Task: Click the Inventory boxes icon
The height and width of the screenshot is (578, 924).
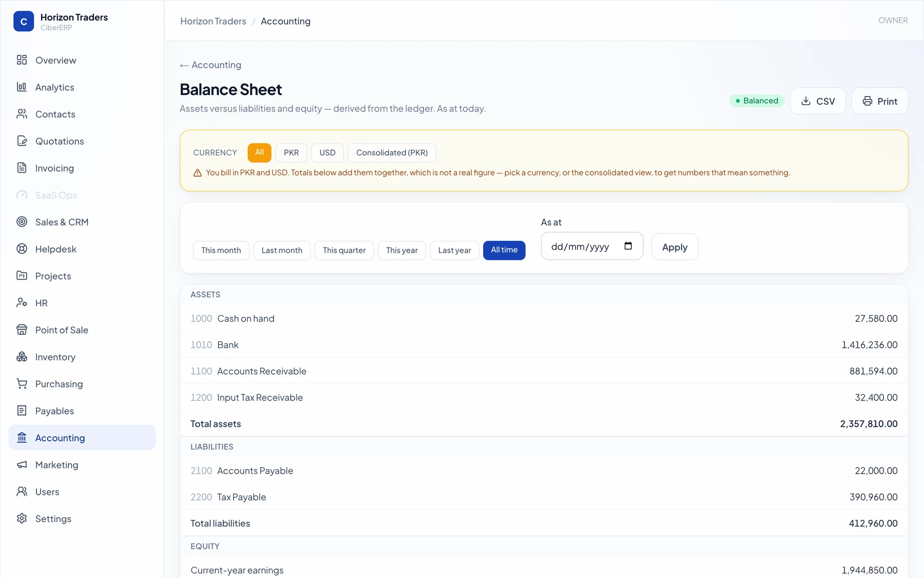Action: click(22, 357)
